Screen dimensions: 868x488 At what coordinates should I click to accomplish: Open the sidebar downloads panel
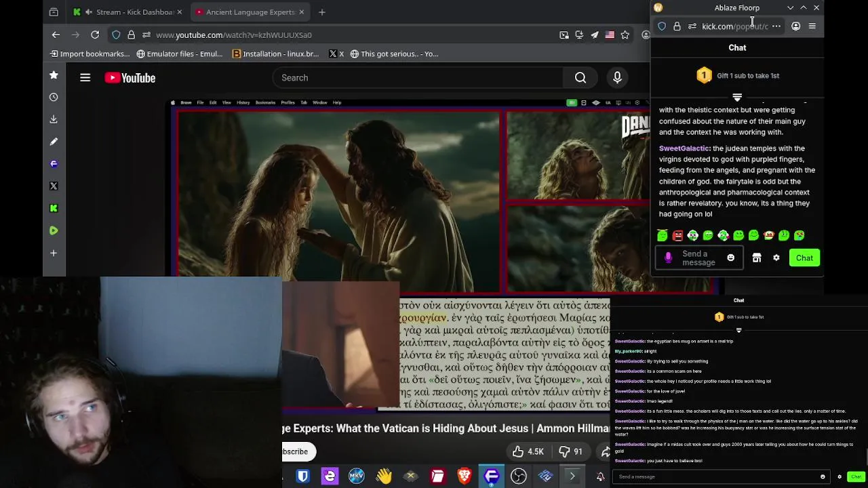tap(54, 119)
